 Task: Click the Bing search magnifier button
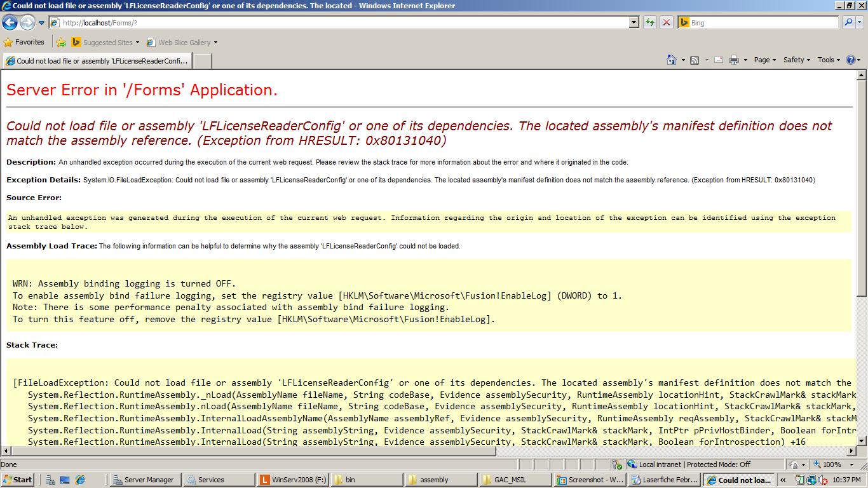[x=848, y=22]
